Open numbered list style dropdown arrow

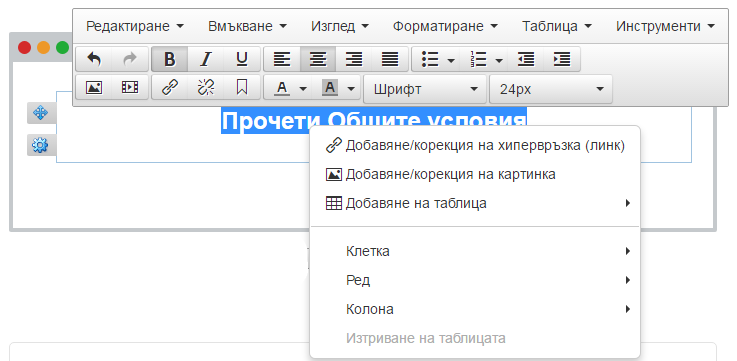point(499,60)
